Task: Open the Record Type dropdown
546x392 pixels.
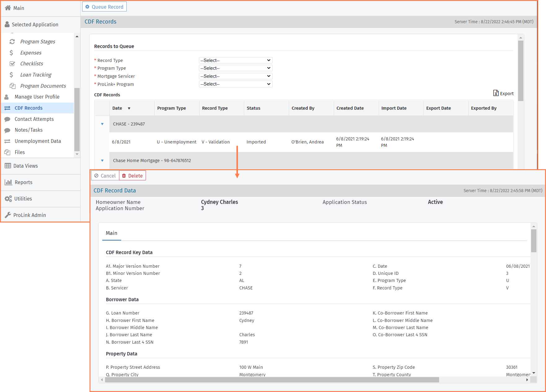Action: (x=236, y=60)
